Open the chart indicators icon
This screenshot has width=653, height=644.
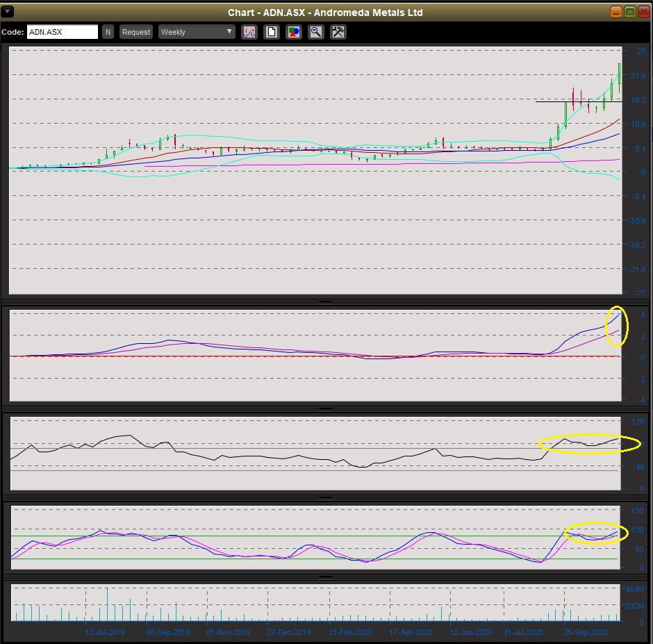[249, 32]
